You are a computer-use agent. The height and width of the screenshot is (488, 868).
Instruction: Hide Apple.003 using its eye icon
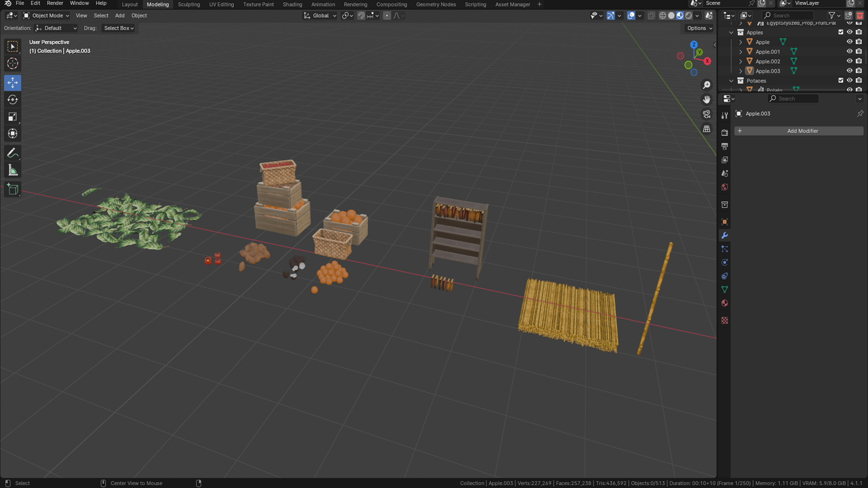point(849,71)
